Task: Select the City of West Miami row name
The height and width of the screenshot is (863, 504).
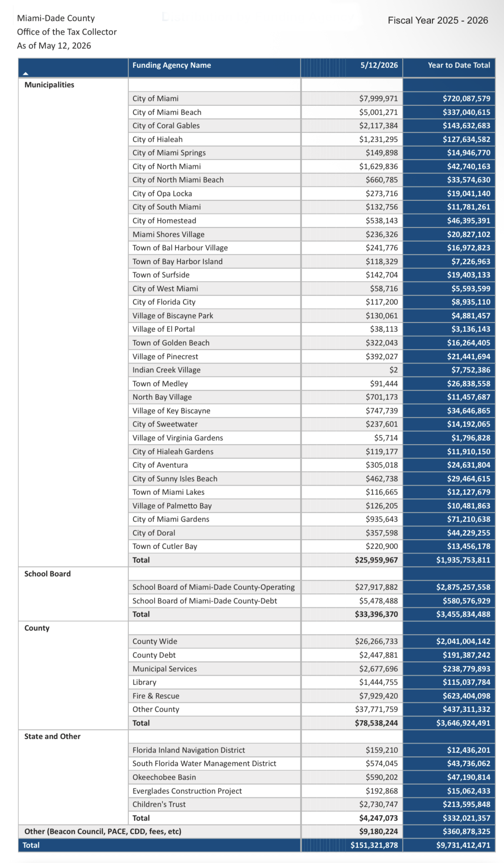Action: click(165, 289)
